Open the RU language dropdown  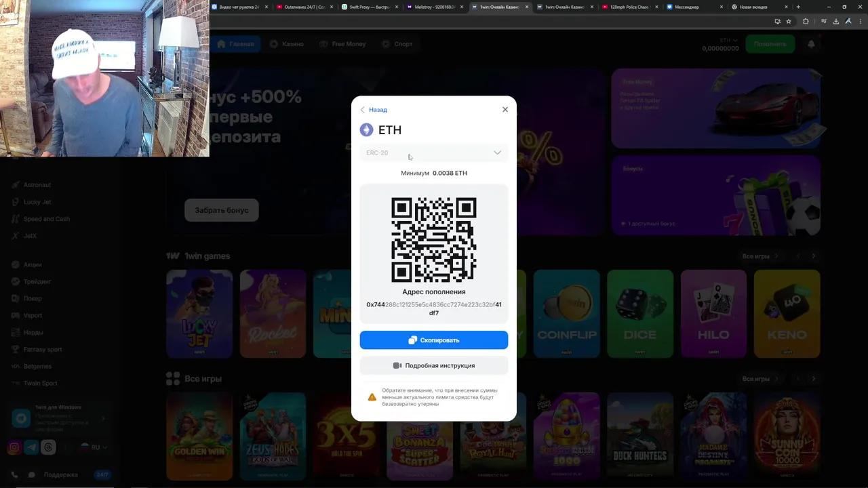tap(94, 447)
